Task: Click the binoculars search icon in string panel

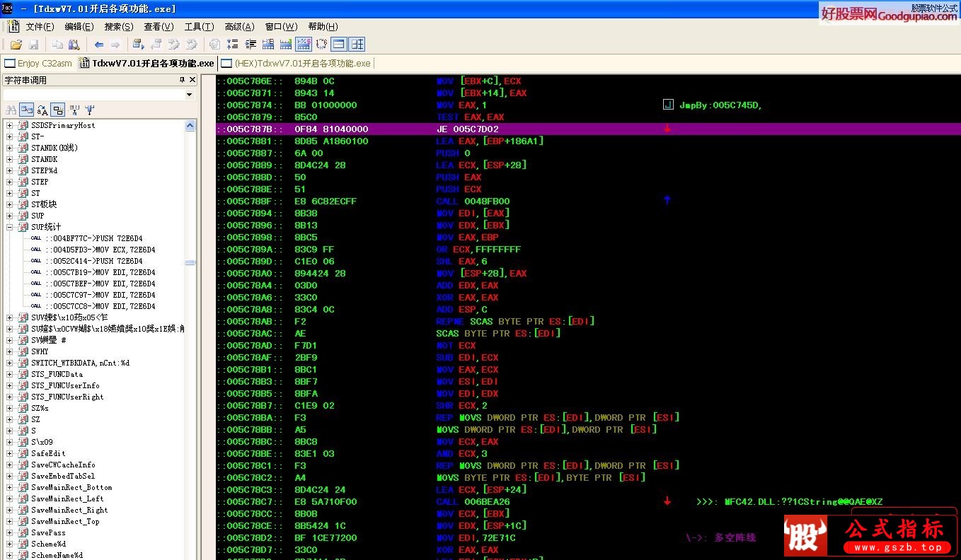Action: pos(11,110)
